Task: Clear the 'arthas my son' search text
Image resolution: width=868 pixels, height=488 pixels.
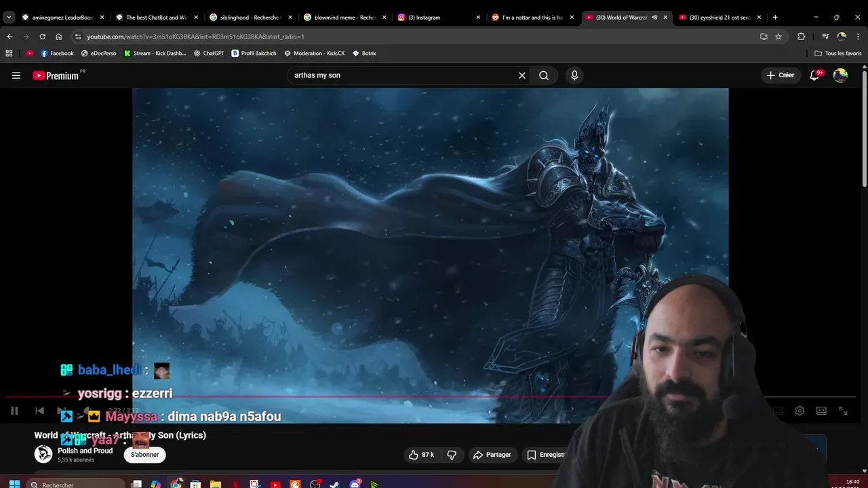Action: pos(522,75)
